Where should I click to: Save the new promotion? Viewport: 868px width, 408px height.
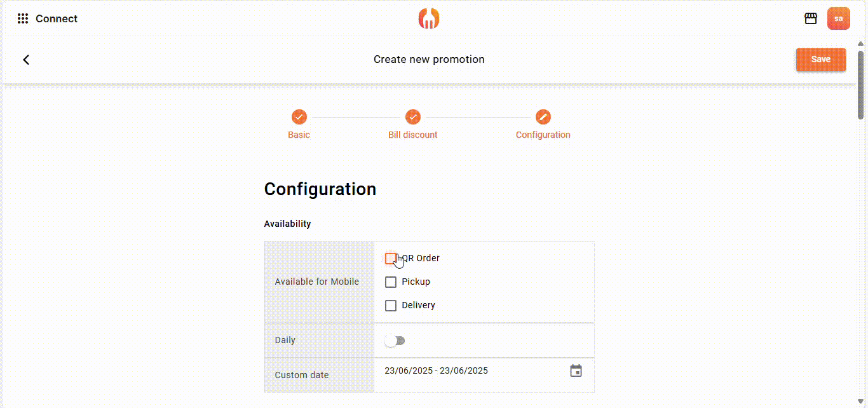click(820, 60)
